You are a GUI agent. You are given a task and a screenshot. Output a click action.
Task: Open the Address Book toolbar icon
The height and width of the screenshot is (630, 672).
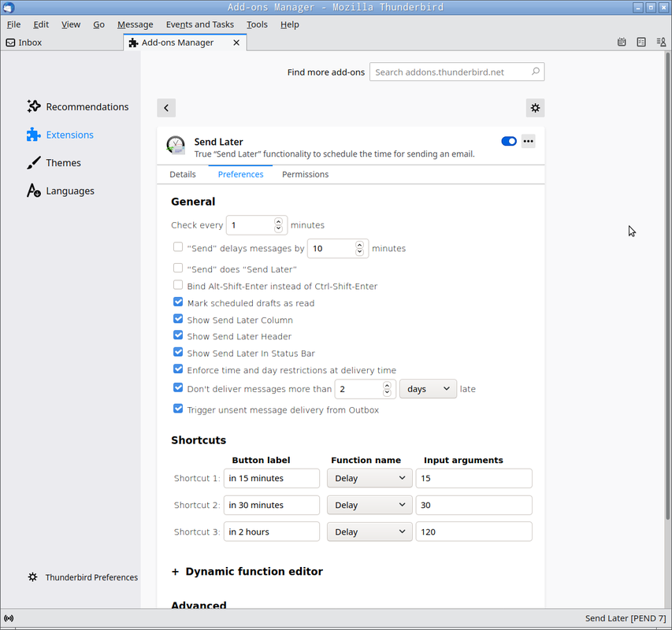click(661, 42)
